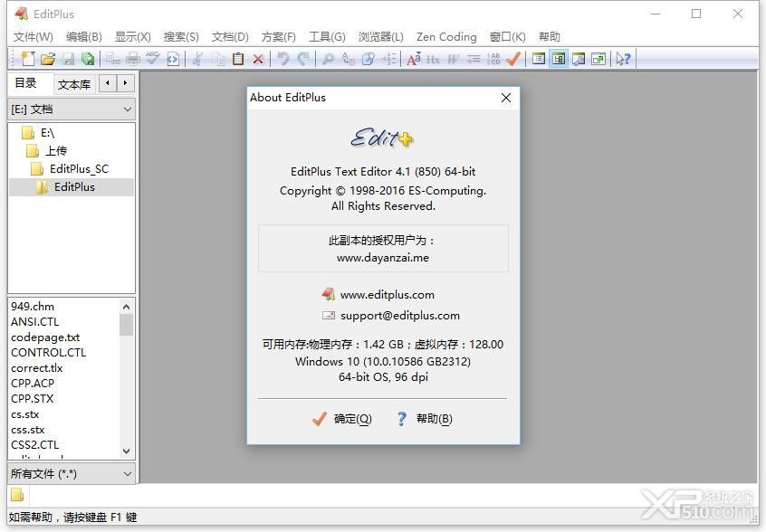This screenshot has width=766, height=532.
Task: Open the 搜索(S) menu
Action: tap(181, 37)
